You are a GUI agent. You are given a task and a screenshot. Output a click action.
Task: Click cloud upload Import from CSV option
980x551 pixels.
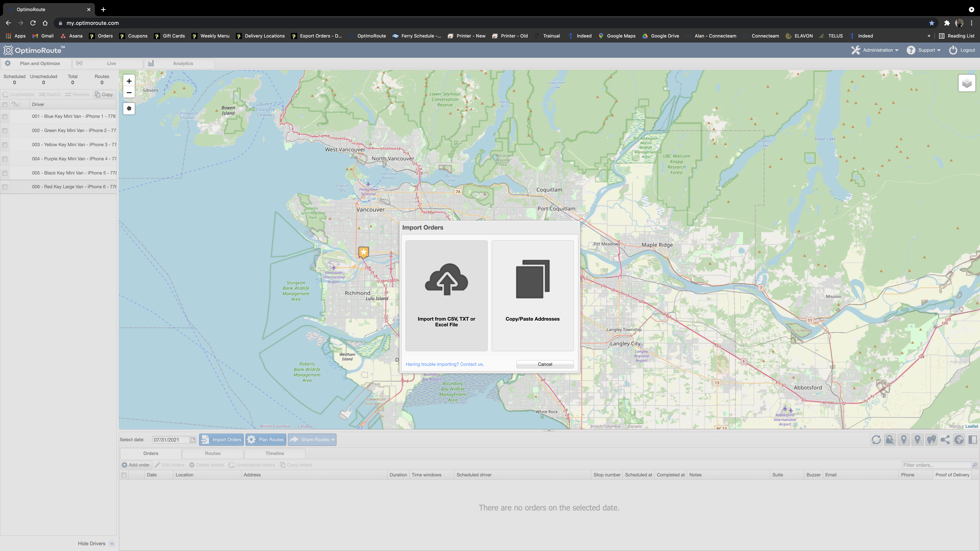[x=446, y=295]
